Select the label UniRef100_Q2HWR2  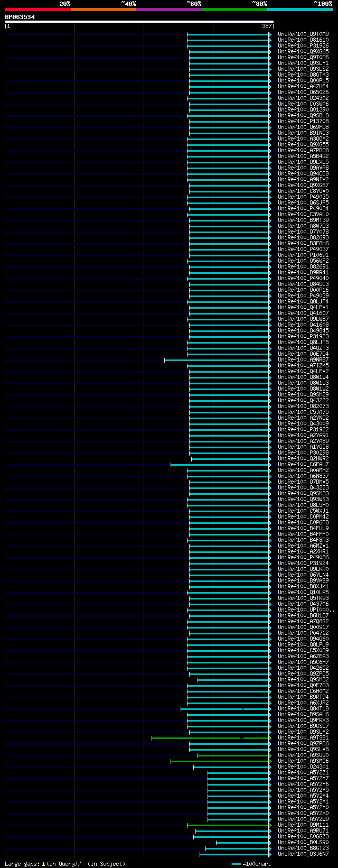(x=303, y=458)
